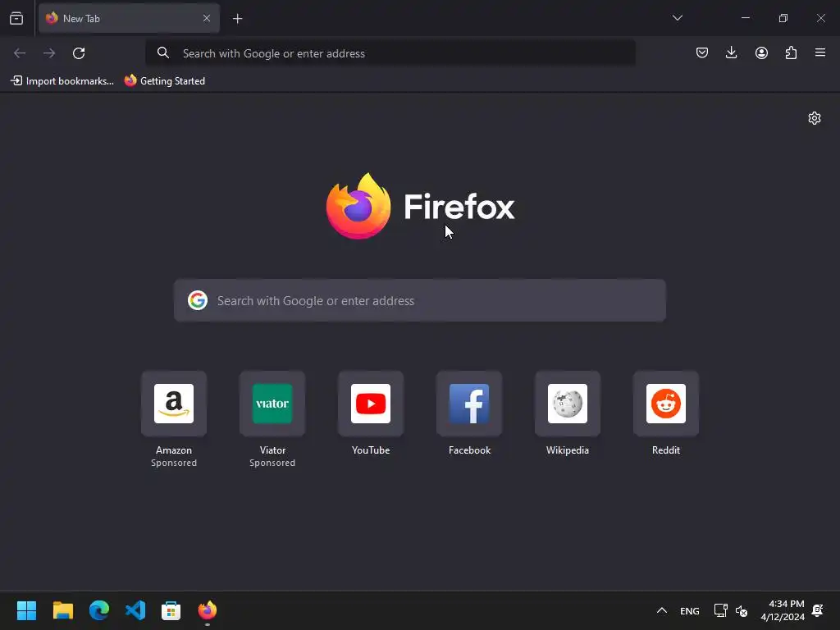Expand the list all tabs chevron

click(x=677, y=18)
